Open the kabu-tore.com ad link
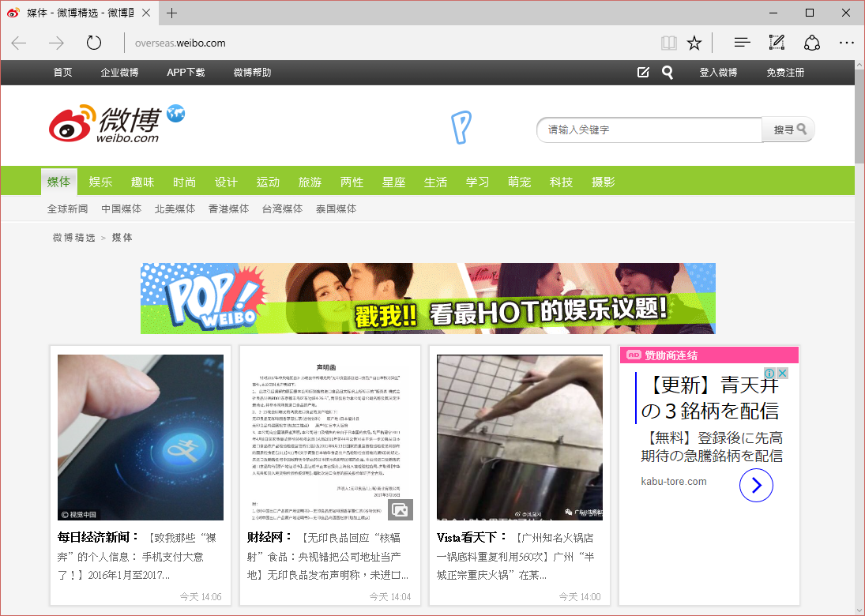 pyautogui.click(x=674, y=482)
